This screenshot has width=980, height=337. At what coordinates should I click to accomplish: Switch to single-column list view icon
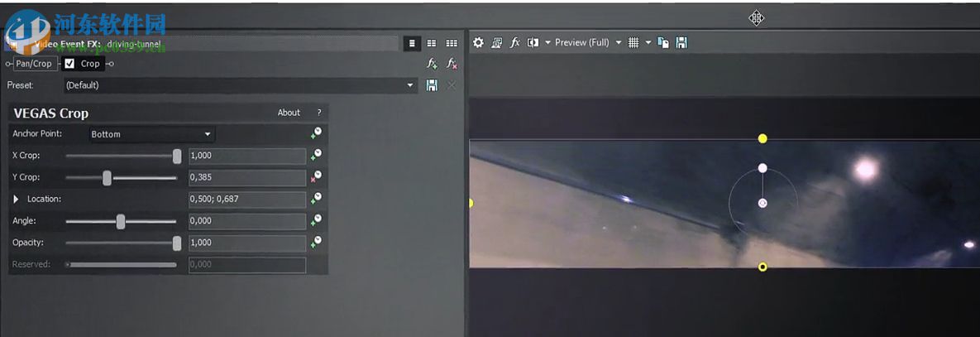[411, 43]
